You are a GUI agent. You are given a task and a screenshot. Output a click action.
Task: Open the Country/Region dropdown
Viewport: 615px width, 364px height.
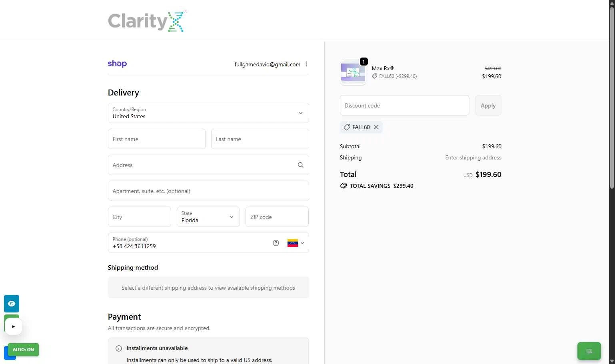208,113
